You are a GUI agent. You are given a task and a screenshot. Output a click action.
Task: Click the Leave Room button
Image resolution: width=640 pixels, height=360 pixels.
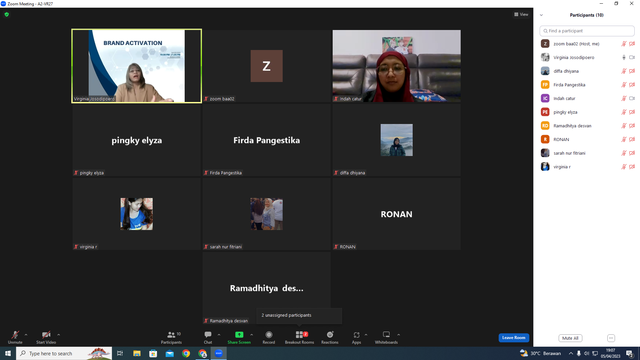tap(513, 338)
